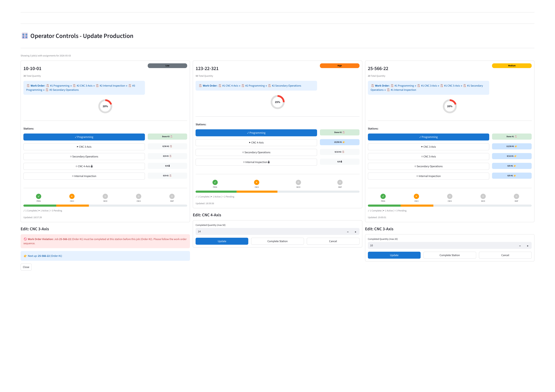Click the 20% progress ring for job 10-10-01
Image resolution: width=555 pixels, height=392 pixels.
[x=105, y=106]
